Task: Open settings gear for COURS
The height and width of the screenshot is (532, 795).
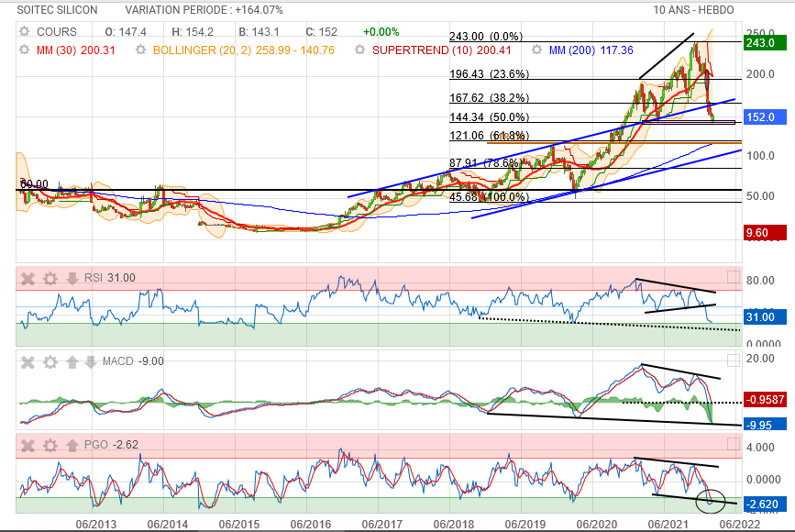Action: [24, 31]
